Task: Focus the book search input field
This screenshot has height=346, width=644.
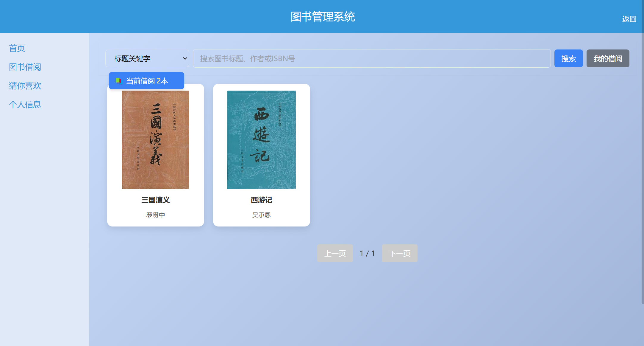Action: tap(371, 58)
